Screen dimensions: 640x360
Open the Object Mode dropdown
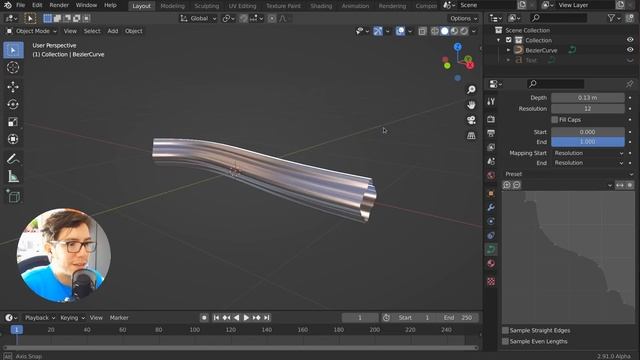pos(31,31)
